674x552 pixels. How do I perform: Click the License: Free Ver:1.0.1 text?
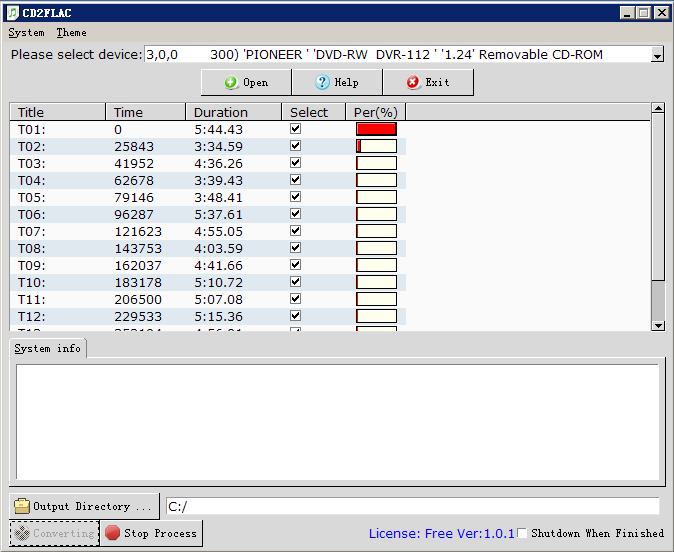(441, 534)
